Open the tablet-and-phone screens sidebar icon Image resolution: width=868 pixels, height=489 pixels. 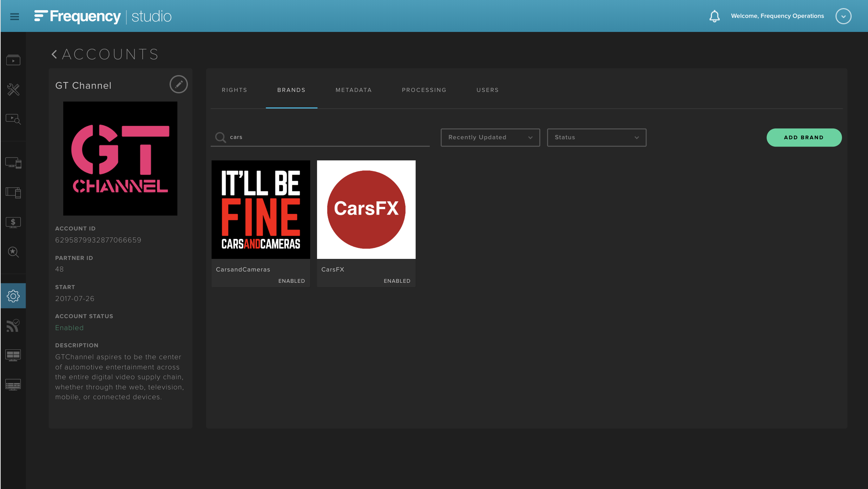[x=13, y=192]
